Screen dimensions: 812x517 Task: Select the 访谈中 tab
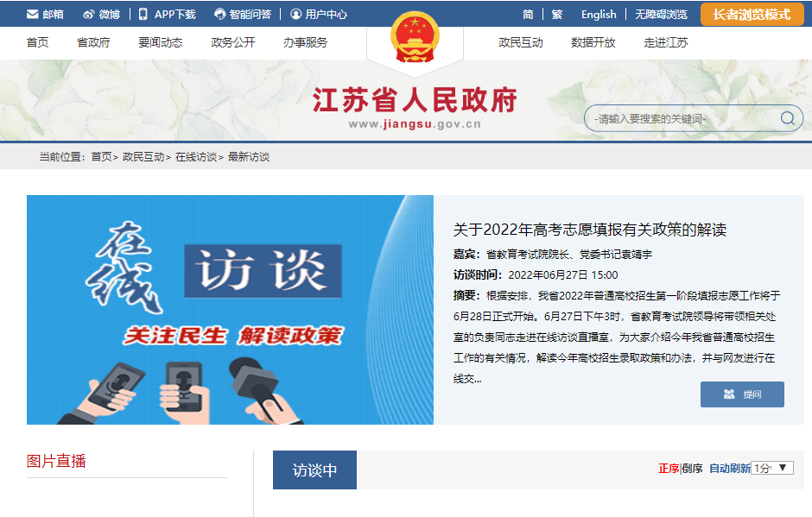tap(314, 470)
